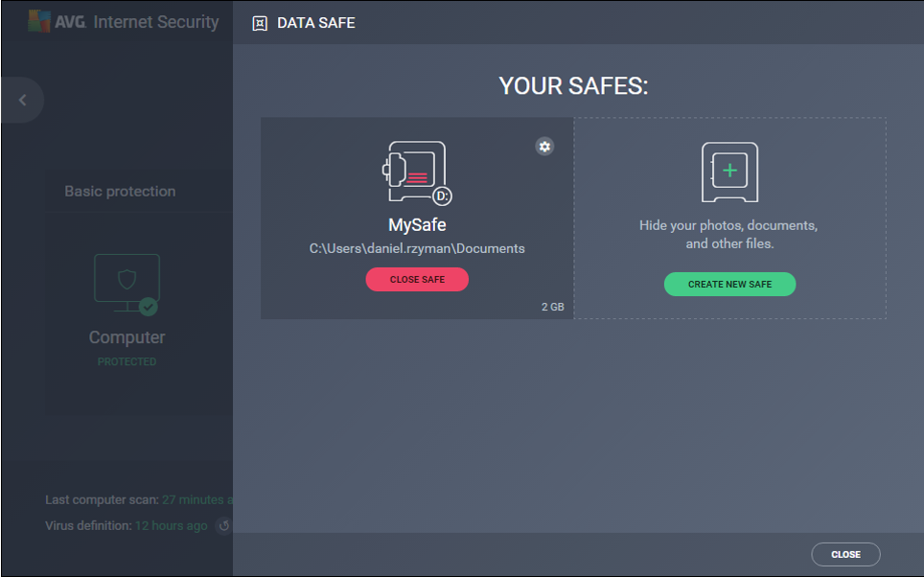This screenshot has width=924, height=577.
Task: Go back using the left arrow
Action: pyautogui.click(x=22, y=101)
